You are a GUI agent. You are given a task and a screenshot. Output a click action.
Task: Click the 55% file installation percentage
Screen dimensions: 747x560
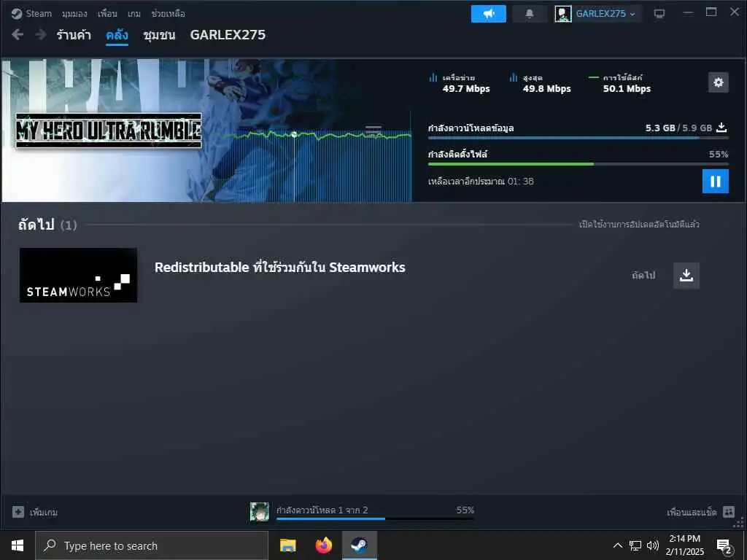pyautogui.click(x=719, y=155)
